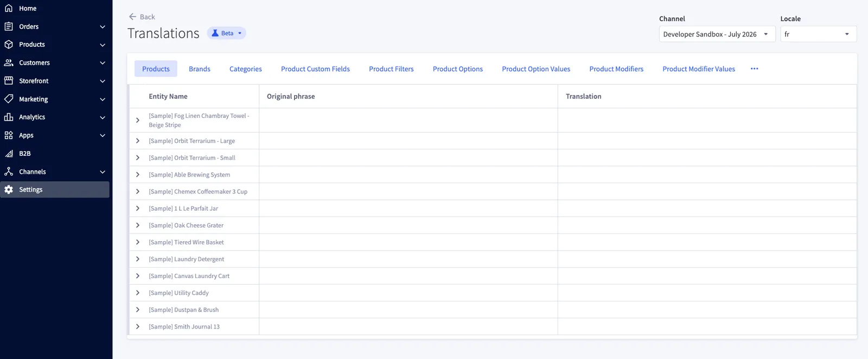Viewport: 868px width, 359px height.
Task: Click the Products box icon
Action: pos(9,45)
